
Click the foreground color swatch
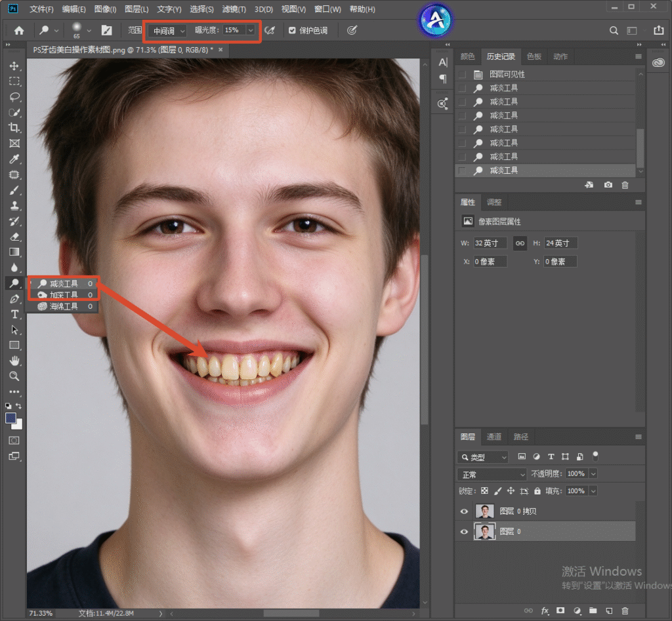point(10,418)
